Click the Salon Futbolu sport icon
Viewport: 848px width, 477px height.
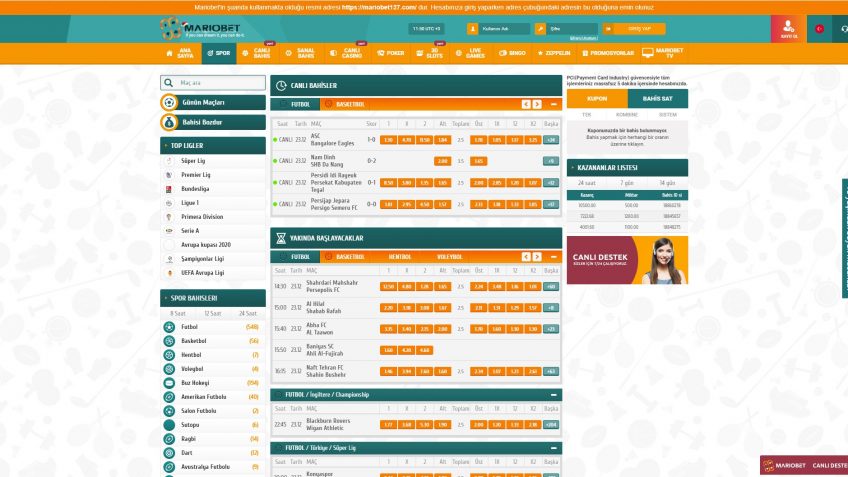point(169,411)
